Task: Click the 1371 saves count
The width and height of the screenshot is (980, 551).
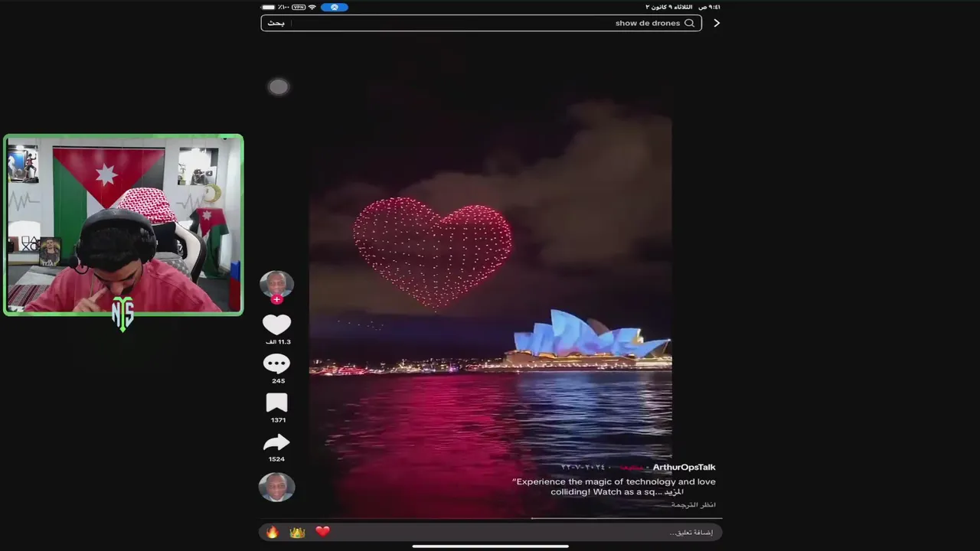Action: point(277,420)
